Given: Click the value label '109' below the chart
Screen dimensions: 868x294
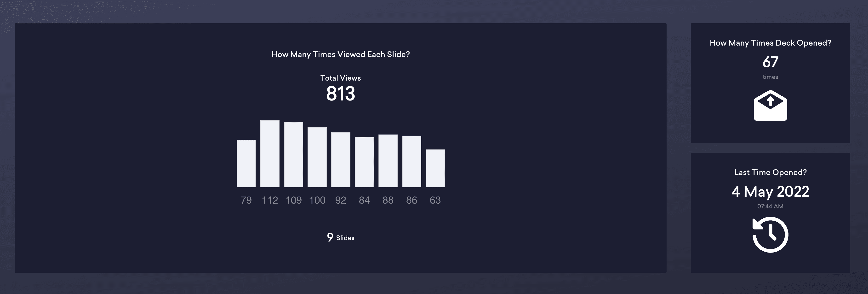Looking at the screenshot, I should pyautogui.click(x=293, y=200).
